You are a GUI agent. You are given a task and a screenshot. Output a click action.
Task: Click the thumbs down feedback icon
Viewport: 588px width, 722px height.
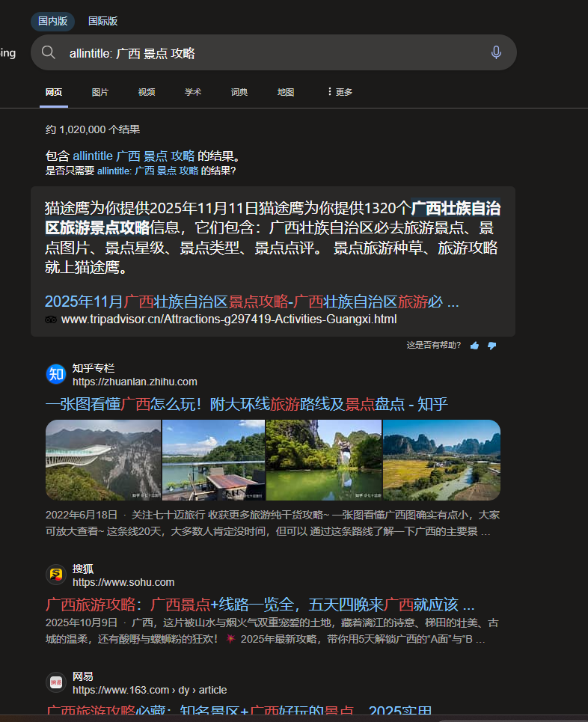click(491, 346)
